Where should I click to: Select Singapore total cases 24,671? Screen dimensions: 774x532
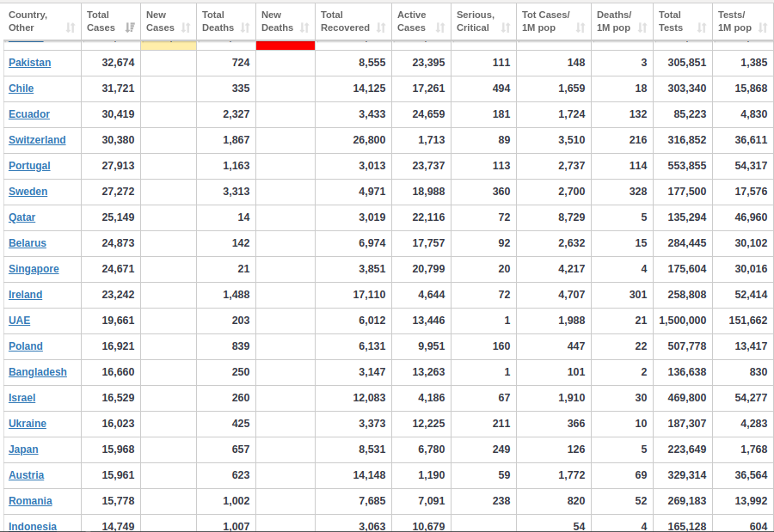118,269
